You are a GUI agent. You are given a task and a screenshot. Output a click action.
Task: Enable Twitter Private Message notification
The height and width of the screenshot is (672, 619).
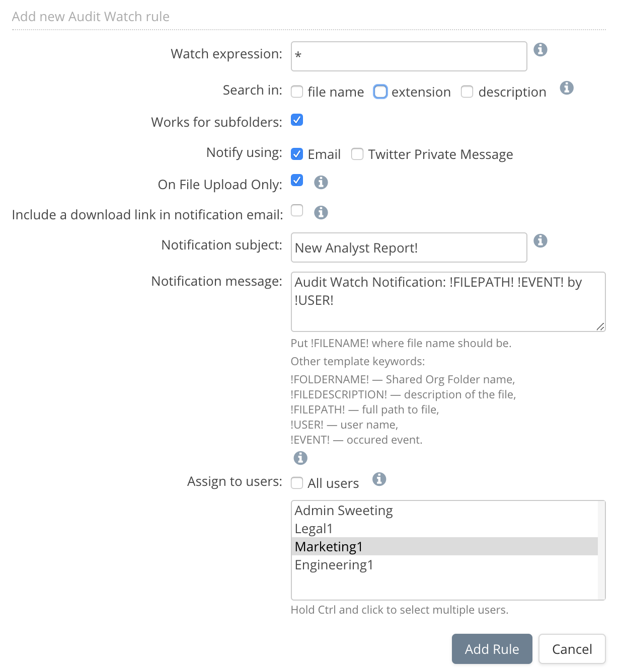coord(357,154)
